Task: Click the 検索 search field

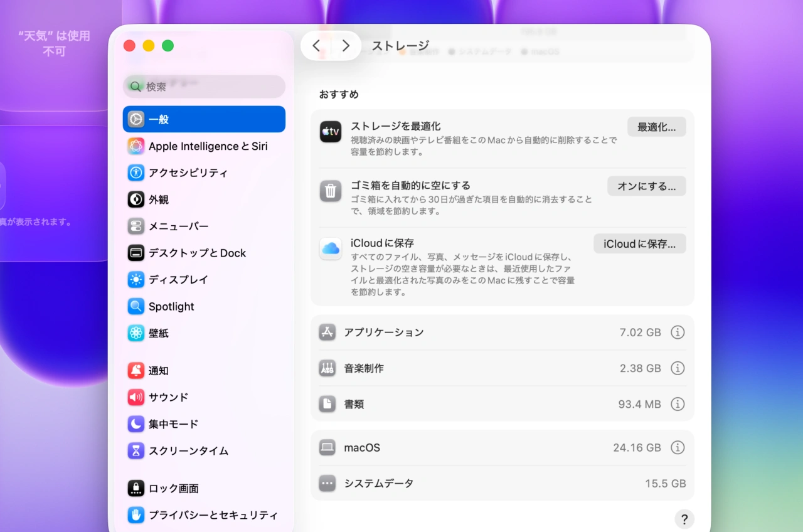Action: coord(204,86)
